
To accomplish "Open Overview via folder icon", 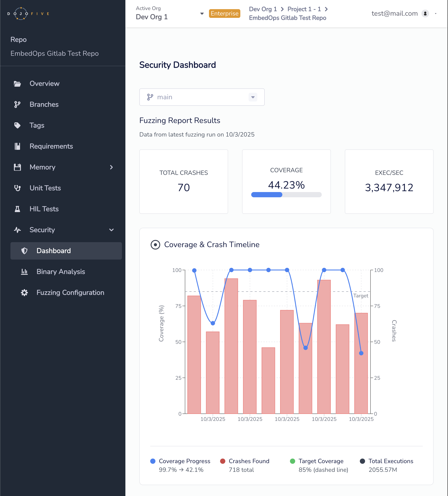I will pyautogui.click(x=17, y=84).
